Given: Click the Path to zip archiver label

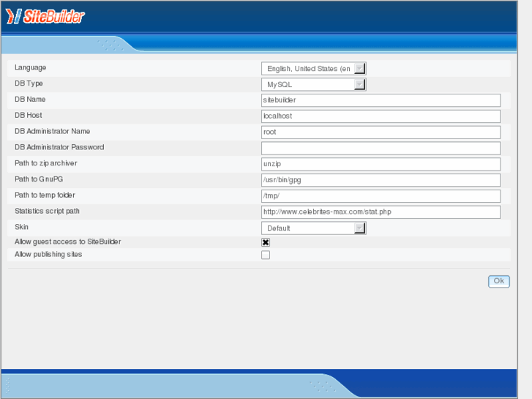Looking at the screenshot, I should (x=46, y=163).
